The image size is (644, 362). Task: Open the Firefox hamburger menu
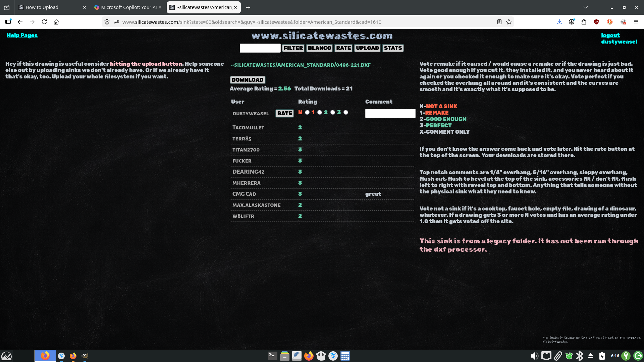(x=636, y=22)
